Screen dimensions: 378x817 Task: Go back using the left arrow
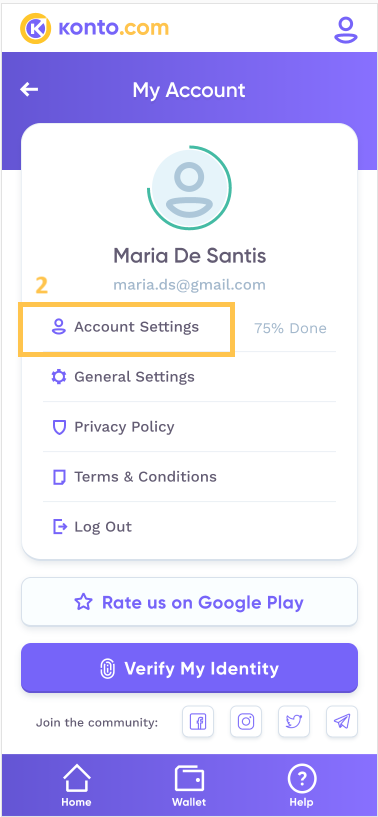[29, 90]
